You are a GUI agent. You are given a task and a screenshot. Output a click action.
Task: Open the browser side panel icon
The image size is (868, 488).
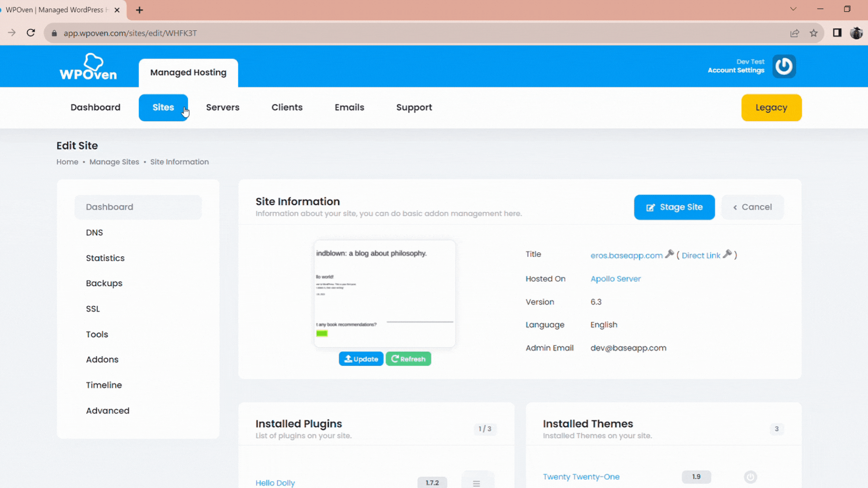point(837,33)
